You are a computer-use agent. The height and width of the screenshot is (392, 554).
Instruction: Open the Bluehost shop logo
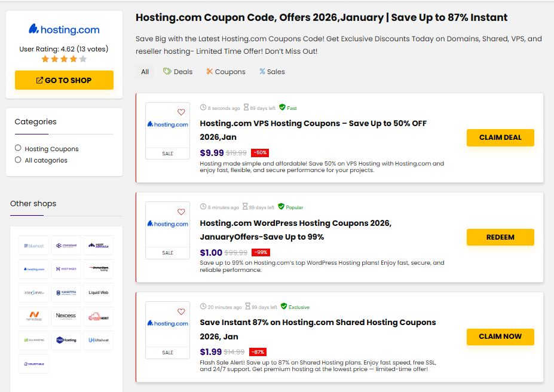33,245
